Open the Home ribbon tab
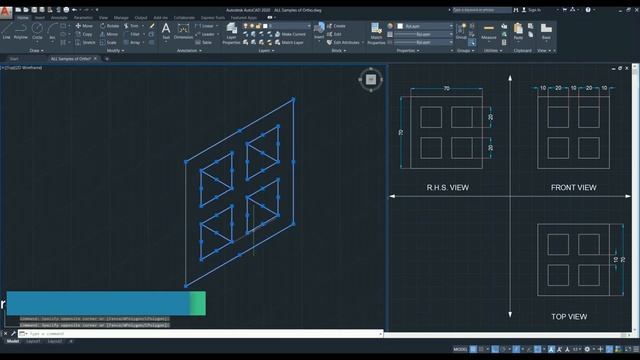This screenshot has height=360, width=640. (x=22, y=18)
